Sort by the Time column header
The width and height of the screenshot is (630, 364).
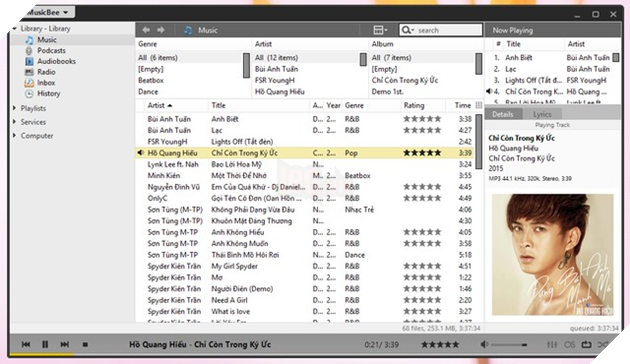[462, 105]
